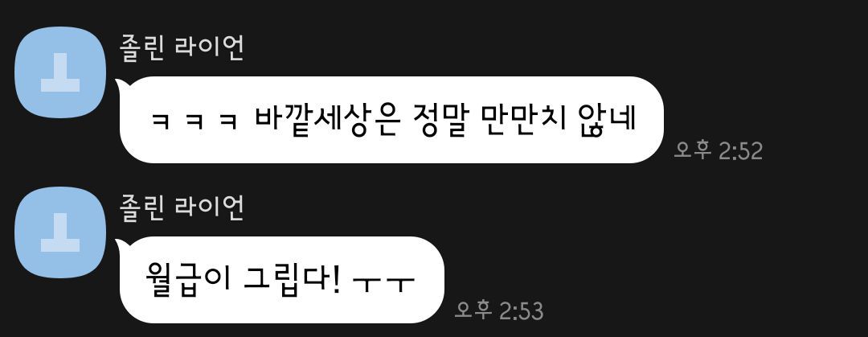Select sender name 졸린 라이언 above first message
This screenshot has height=337, width=868.
click(182, 48)
